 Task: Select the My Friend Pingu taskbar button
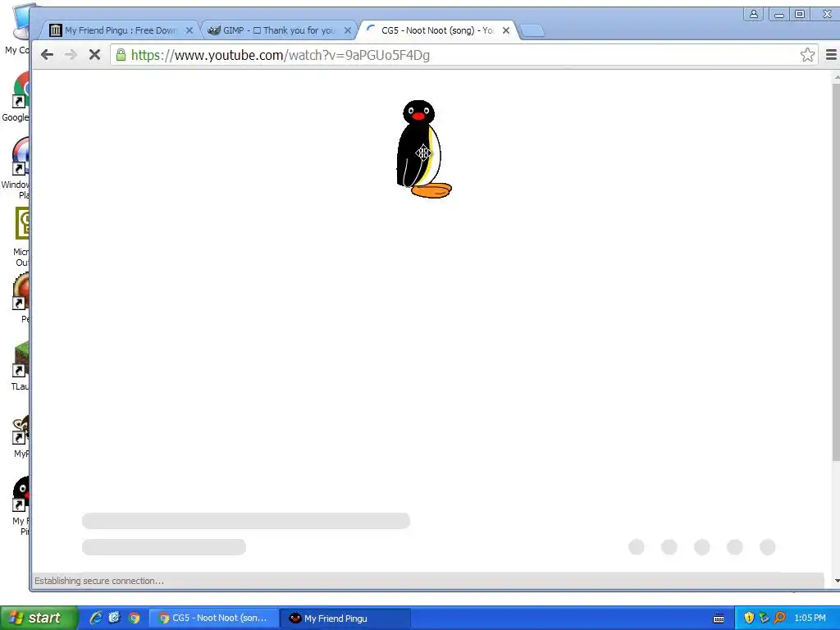point(345,618)
